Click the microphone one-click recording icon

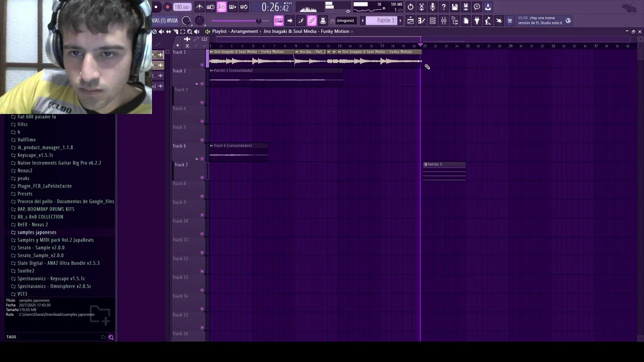433,7
